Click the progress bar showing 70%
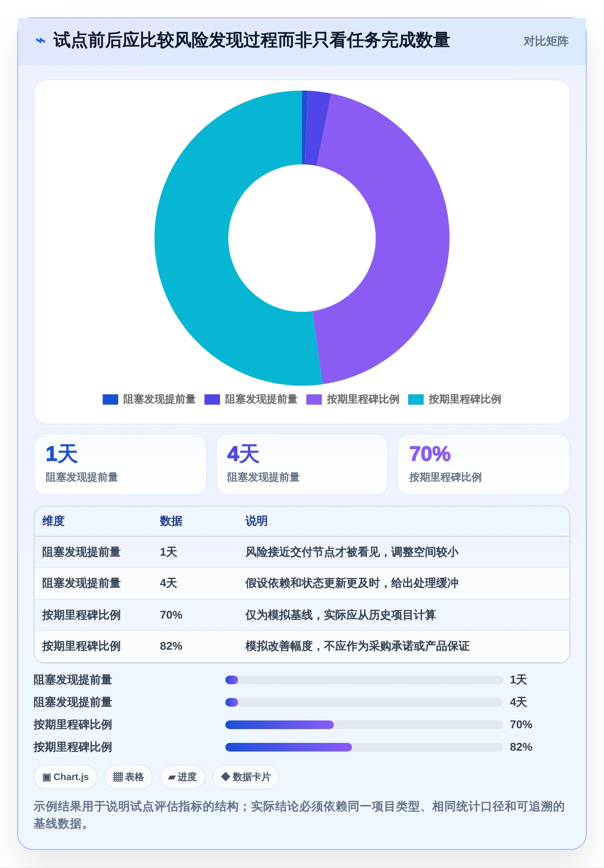Viewport: 604px width, 868px height. (x=364, y=725)
